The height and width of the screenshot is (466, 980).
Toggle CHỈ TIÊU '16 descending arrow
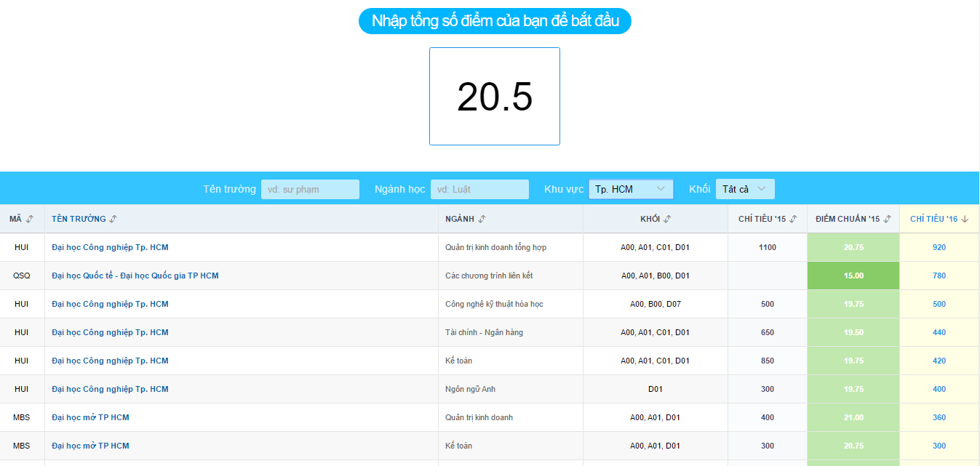pyautogui.click(x=963, y=219)
